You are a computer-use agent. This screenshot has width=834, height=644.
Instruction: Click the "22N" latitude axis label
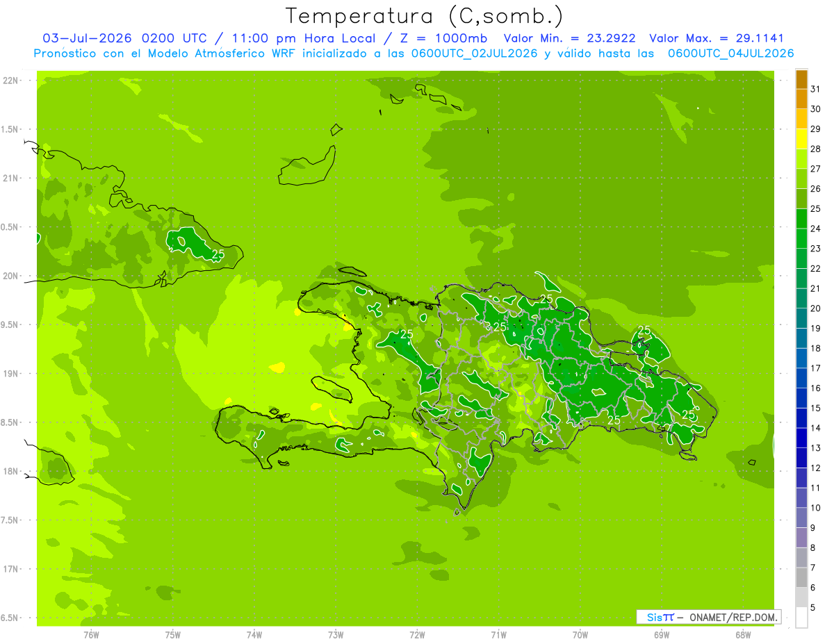pos(10,81)
